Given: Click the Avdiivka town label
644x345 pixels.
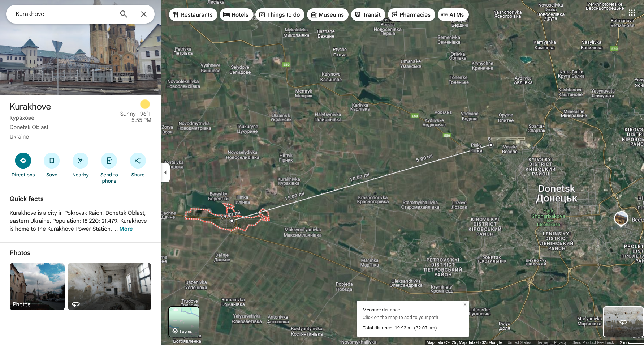Looking at the screenshot, I should 523,80.
